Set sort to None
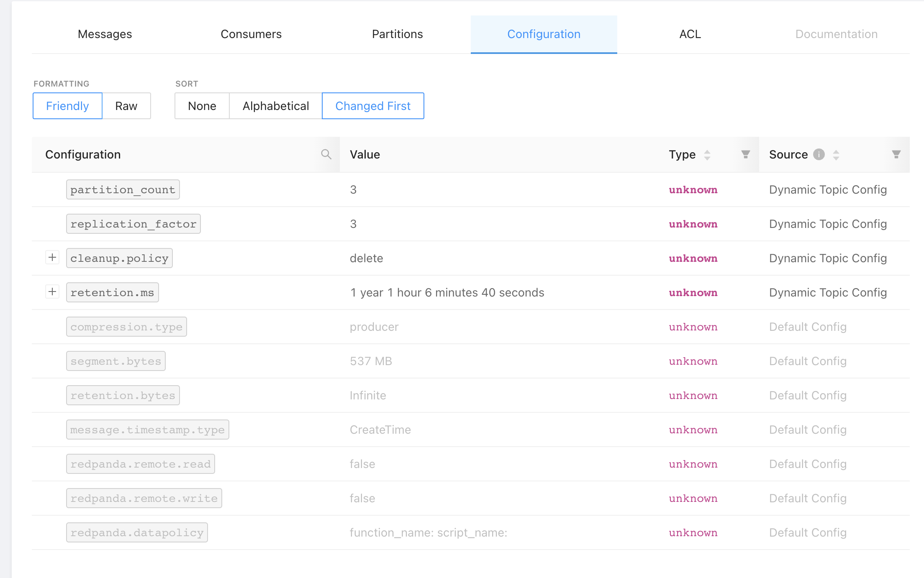This screenshot has width=924, height=578. 202,106
